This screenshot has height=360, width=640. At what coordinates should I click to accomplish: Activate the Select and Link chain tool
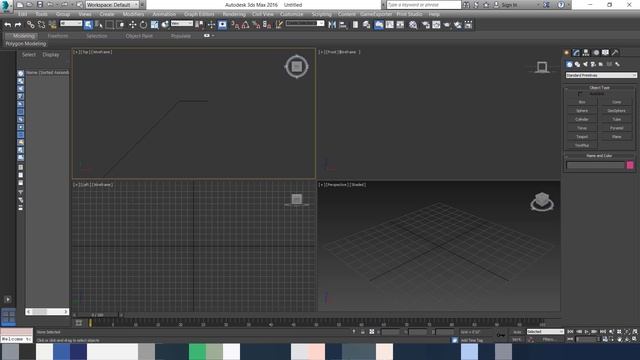[30, 25]
